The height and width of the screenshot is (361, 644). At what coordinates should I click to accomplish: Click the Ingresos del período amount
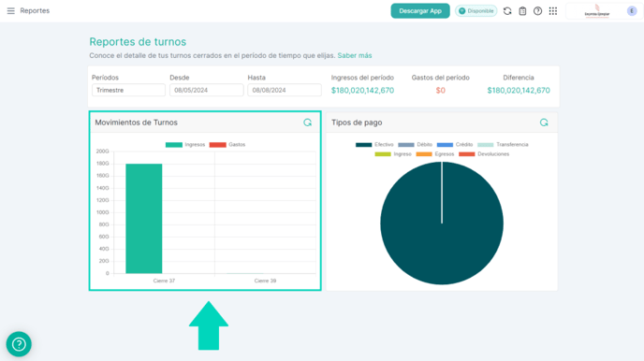coord(362,90)
